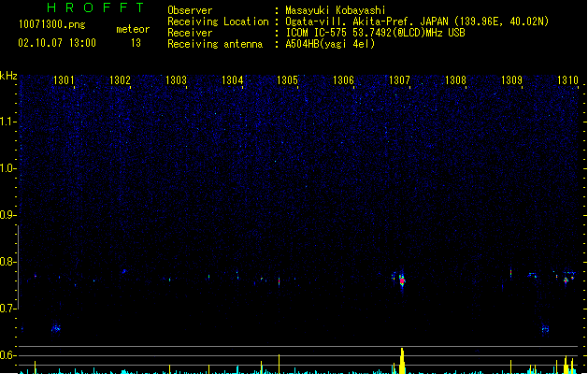Click the Observer label

pos(190,10)
